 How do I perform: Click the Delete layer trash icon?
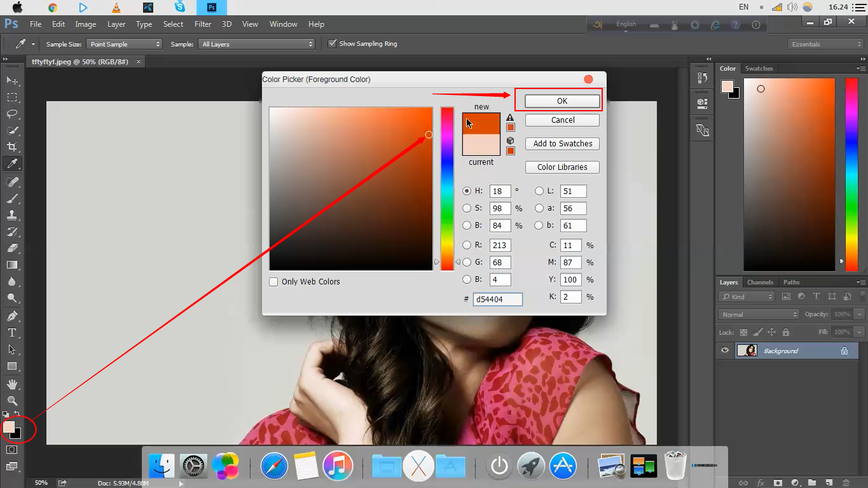[x=846, y=483]
